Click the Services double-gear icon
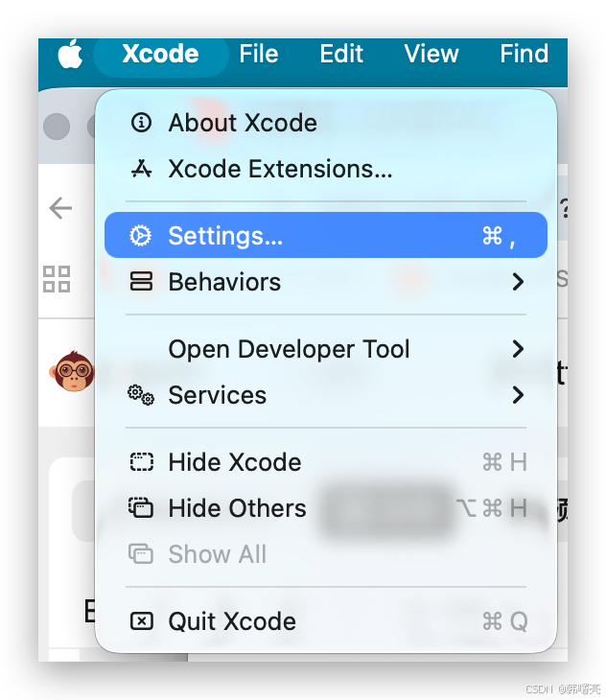606x700 pixels. pyautogui.click(x=141, y=395)
